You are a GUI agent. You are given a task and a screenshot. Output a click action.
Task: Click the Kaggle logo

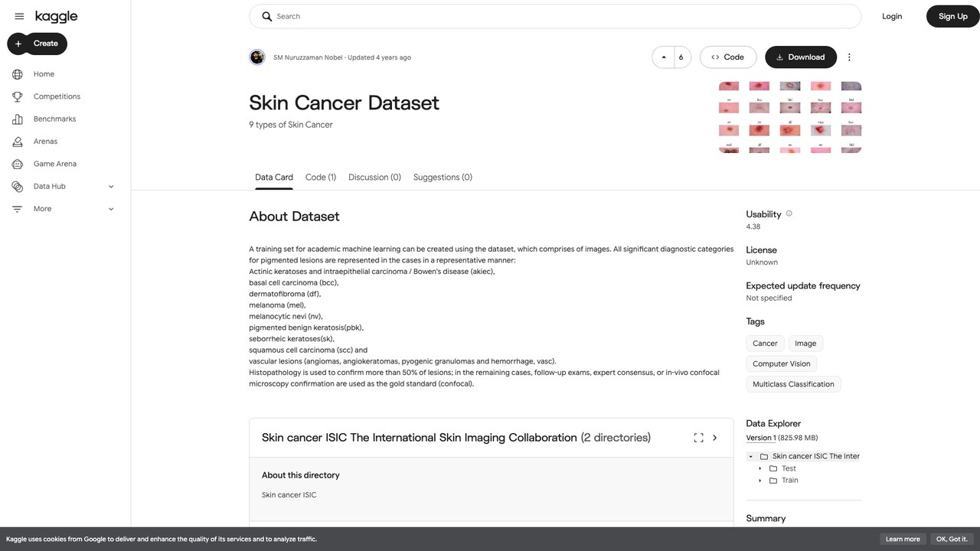tap(56, 16)
